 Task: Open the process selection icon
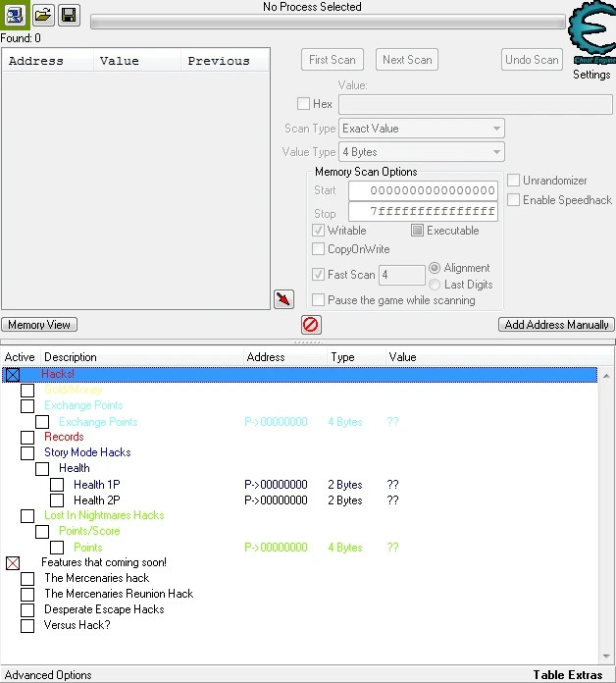click(15, 16)
